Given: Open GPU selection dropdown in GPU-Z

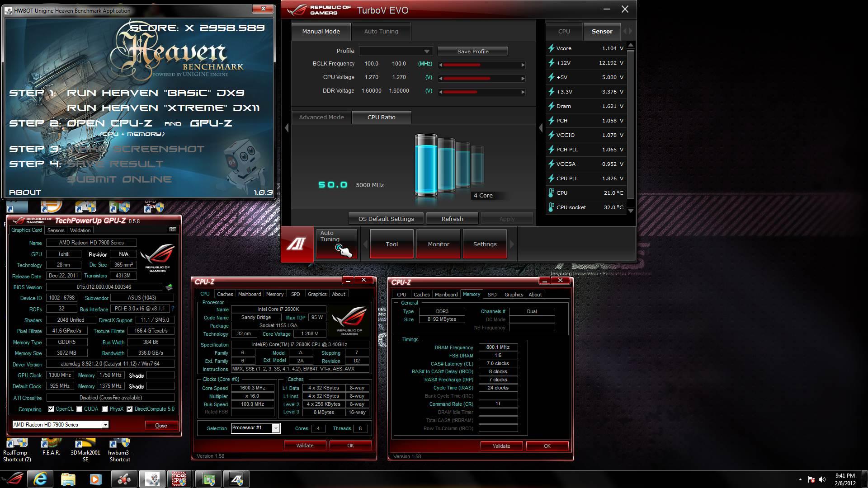Looking at the screenshot, I should point(61,424).
